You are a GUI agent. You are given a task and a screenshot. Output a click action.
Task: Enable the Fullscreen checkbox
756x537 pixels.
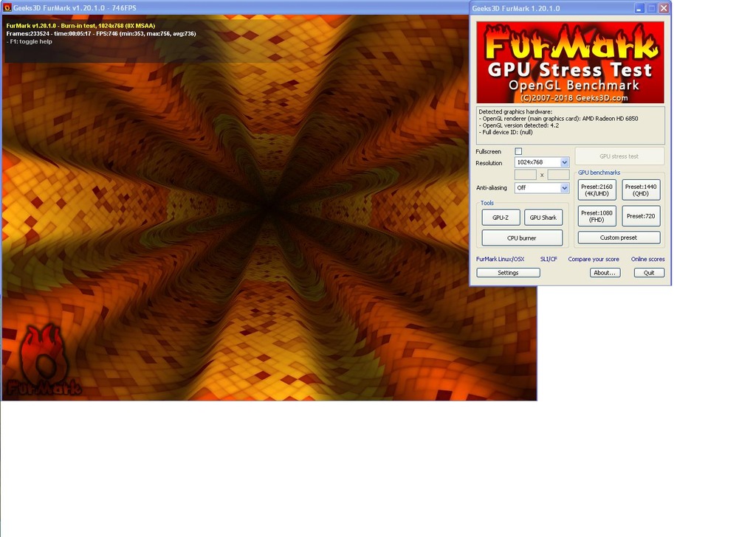518,151
